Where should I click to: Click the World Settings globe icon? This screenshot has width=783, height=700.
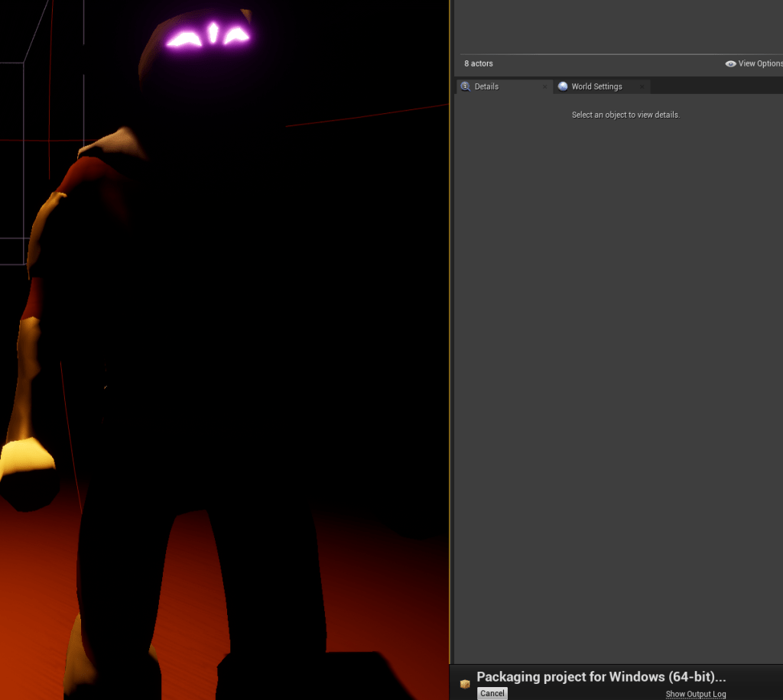coord(564,87)
